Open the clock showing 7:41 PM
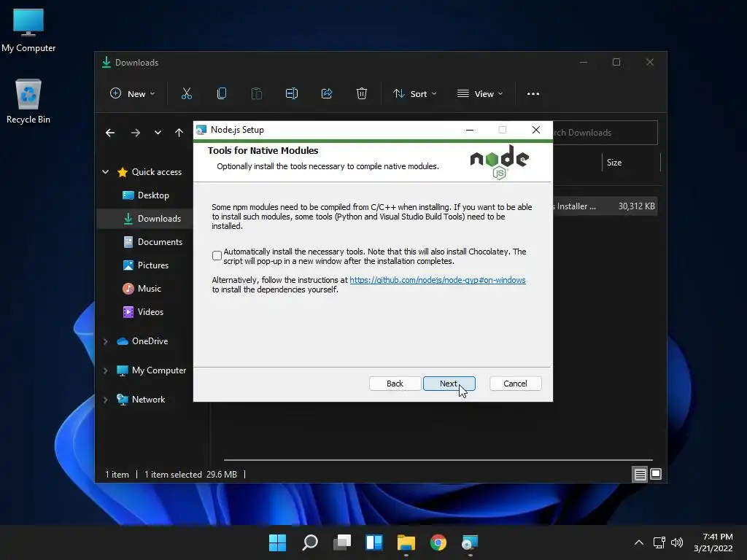The width and height of the screenshot is (747, 560). point(713,542)
